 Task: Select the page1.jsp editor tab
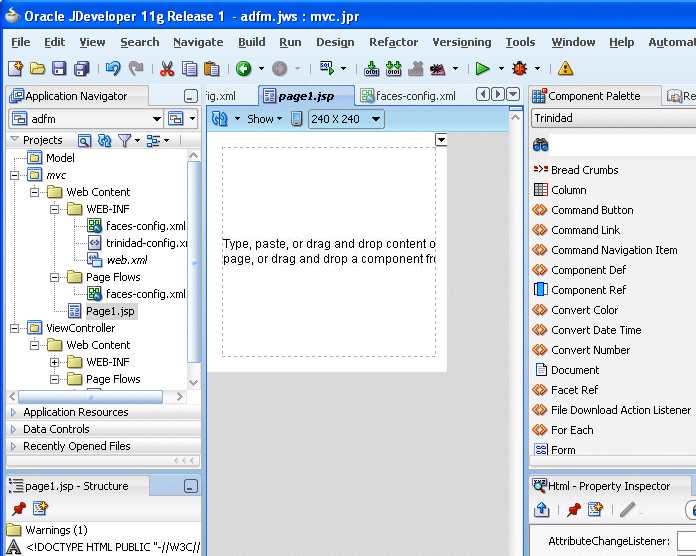[x=306, y=96]
